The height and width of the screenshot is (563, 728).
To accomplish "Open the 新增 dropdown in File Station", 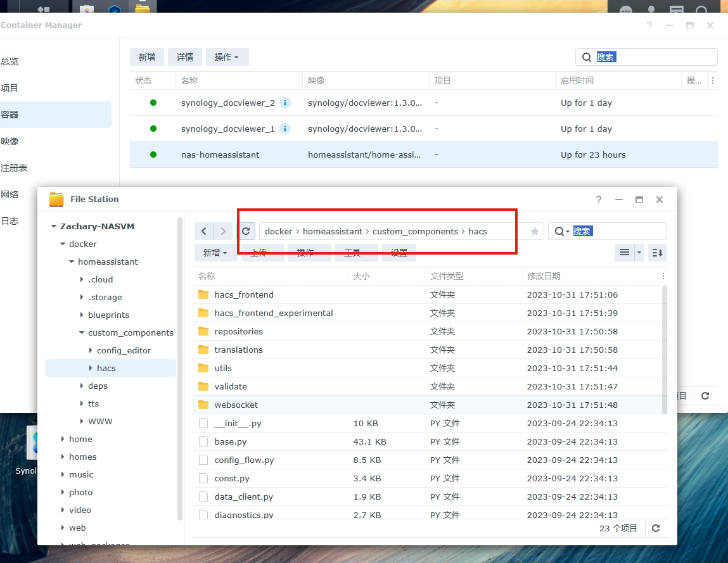I will click(215, 253).
